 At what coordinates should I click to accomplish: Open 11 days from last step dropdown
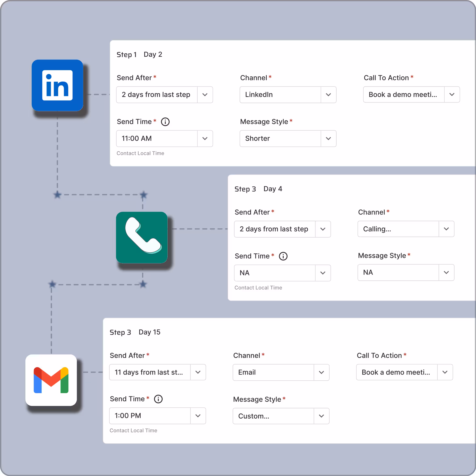pos(198,372)
